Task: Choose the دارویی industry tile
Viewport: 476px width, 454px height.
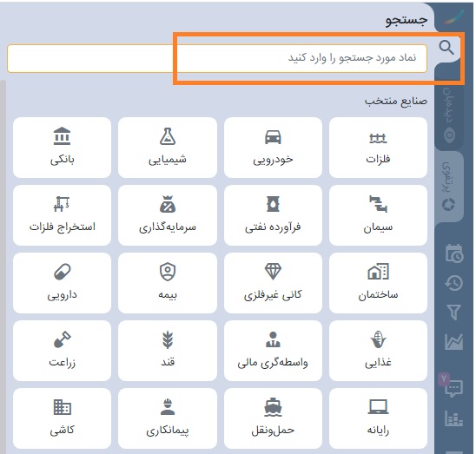Action: click(x=62, y=283)
